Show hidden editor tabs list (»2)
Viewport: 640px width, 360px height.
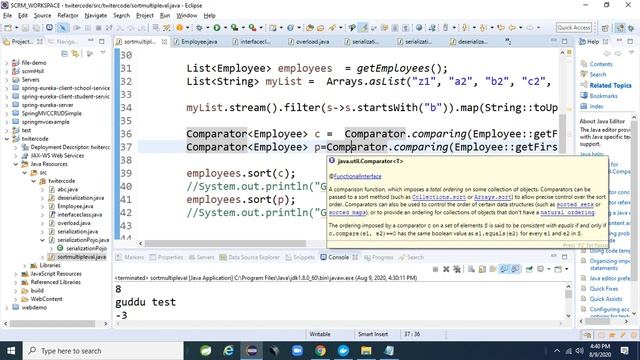508,41
